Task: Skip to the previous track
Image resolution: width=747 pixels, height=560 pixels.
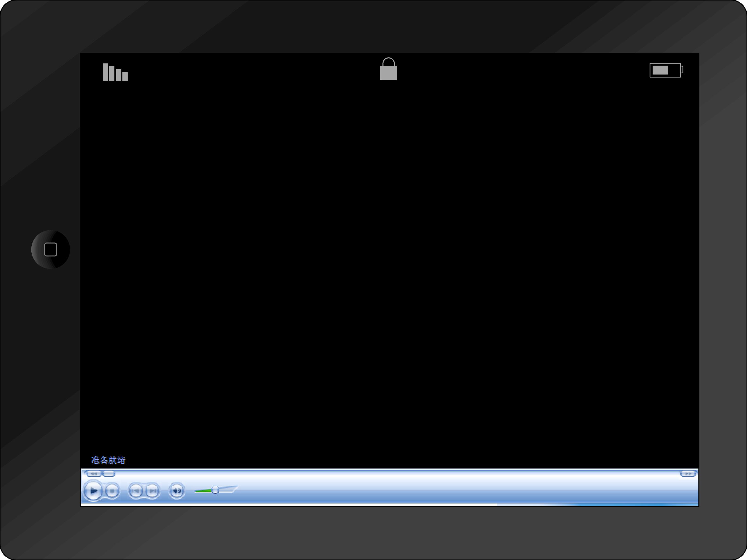Action: pyautogui.click(x=135, y=491)
